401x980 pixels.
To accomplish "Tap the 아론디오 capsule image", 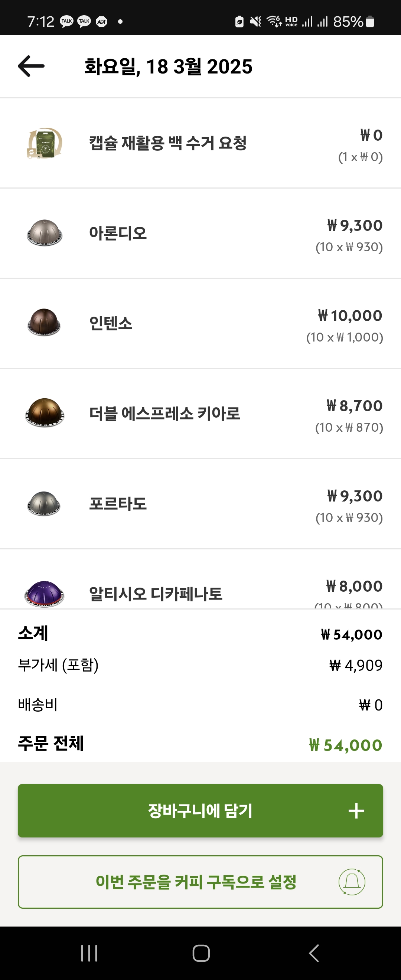I will pyautogui.click(x=45, y=233).
